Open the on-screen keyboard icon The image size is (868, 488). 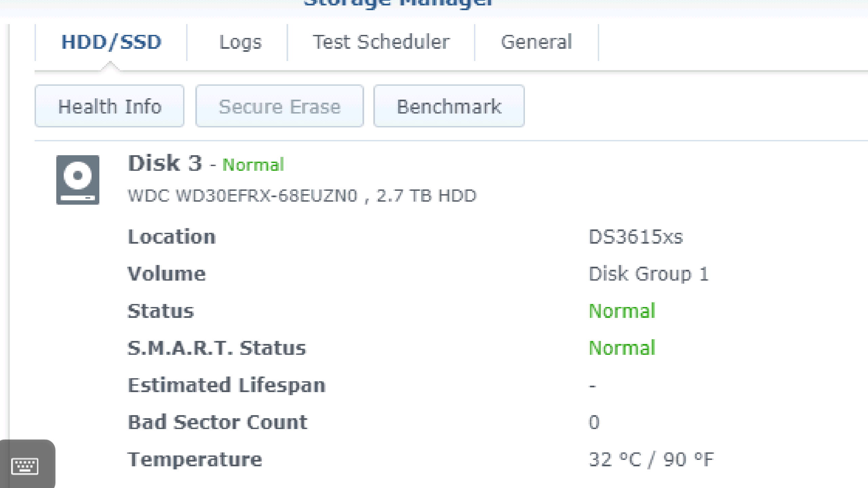(x=25, y=466)
